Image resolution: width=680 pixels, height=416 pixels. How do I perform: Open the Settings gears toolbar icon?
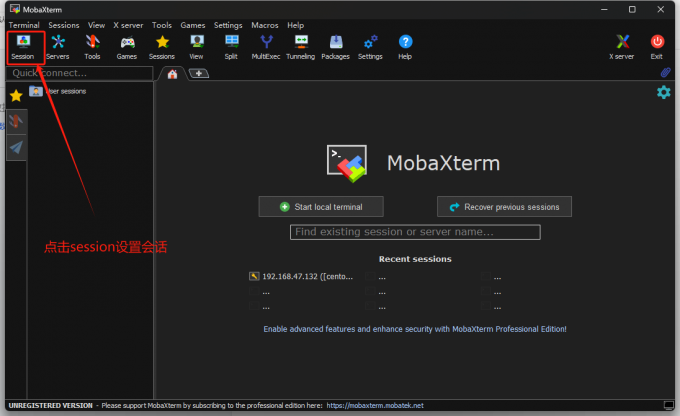370,47
